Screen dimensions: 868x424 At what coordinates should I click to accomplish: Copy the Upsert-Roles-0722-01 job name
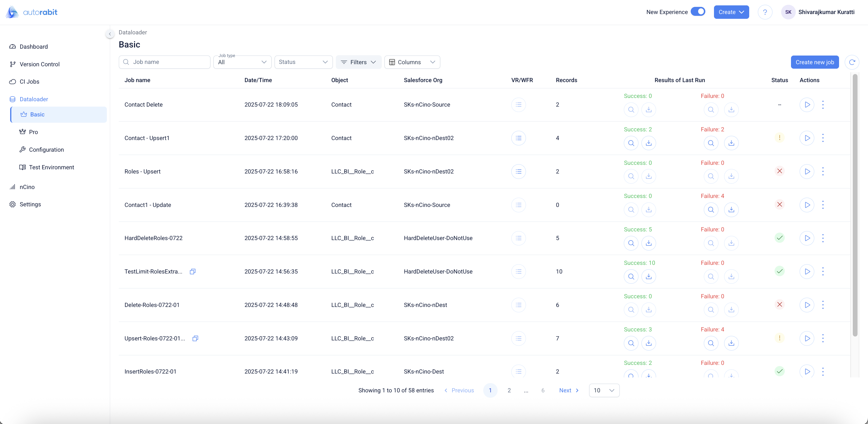(195, 338)
